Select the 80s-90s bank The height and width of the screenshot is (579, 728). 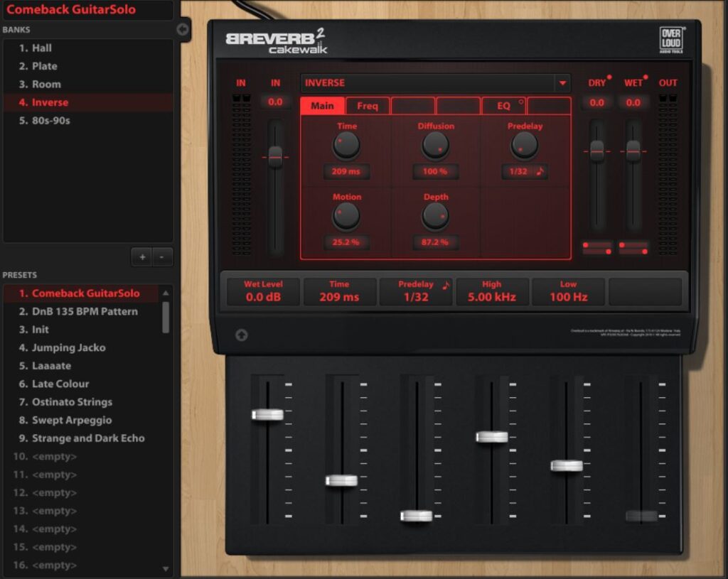click(88, 120)
